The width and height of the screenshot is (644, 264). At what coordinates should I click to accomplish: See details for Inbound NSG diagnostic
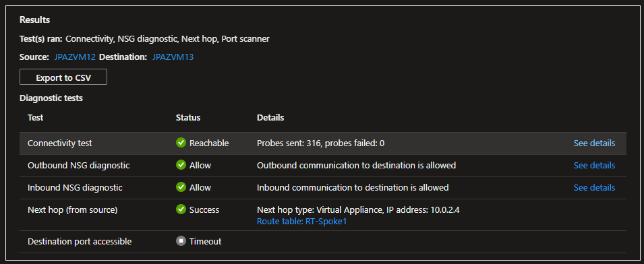[x=594, y=187]
